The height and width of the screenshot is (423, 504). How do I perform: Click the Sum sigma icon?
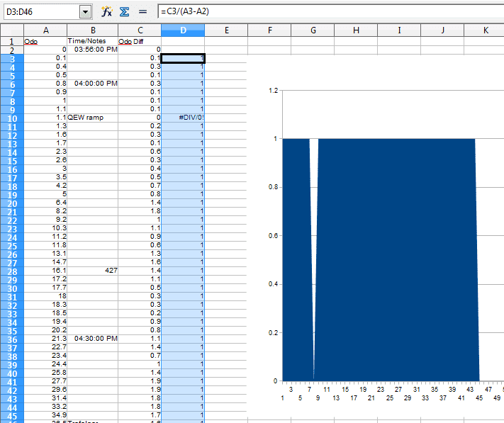124,12
